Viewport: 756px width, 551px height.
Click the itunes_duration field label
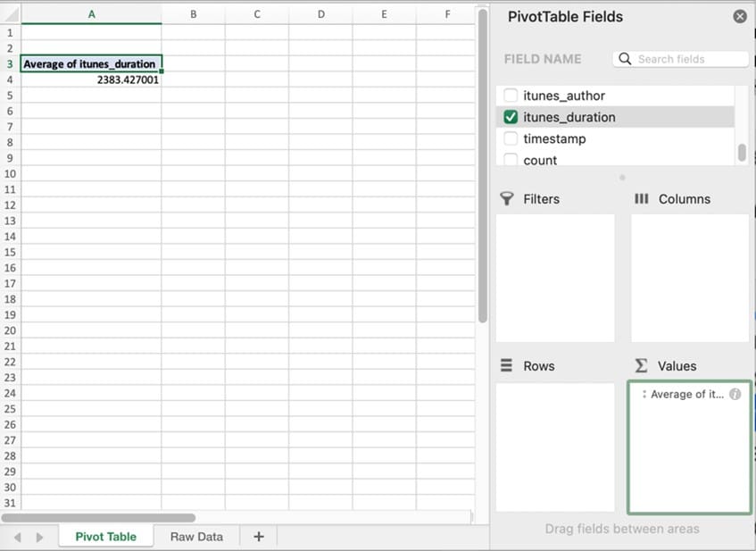569,117
